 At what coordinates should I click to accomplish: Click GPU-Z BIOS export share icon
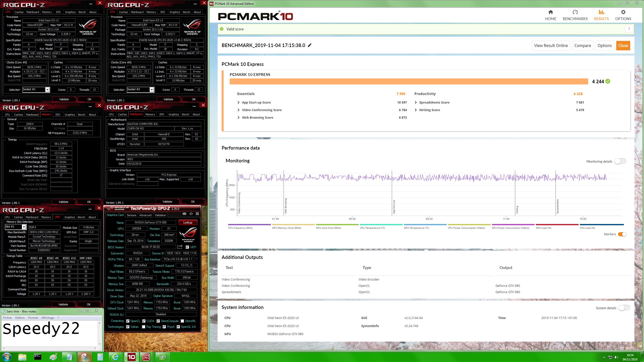[180, 247]
